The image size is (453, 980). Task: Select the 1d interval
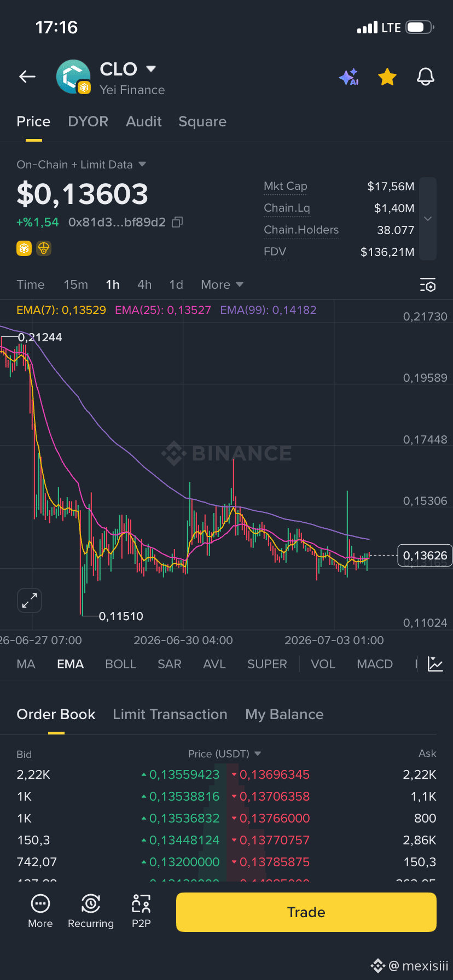176,284
